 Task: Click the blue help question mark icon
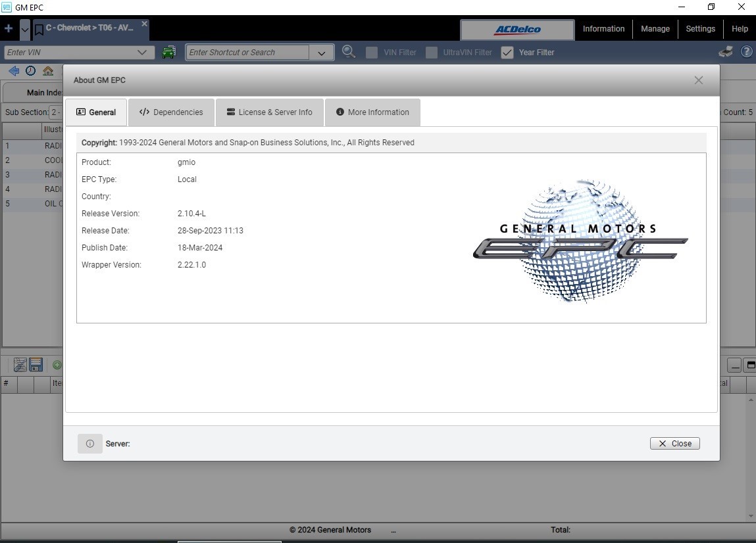click(x=746, y=51)
